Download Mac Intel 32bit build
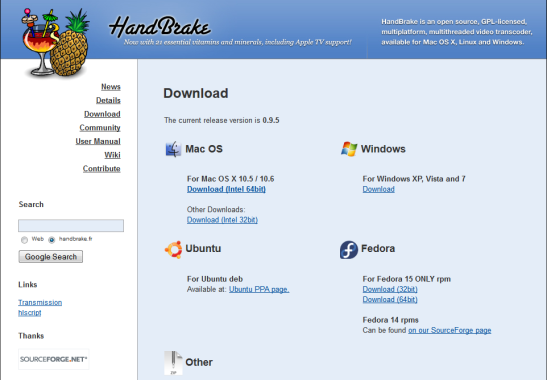547x380 pixels. [222, 220]
